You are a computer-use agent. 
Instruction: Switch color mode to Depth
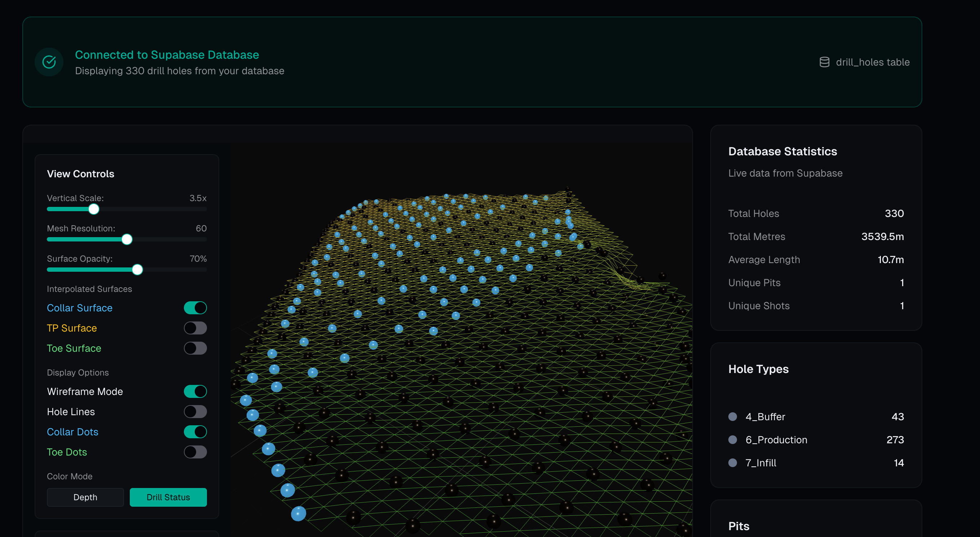(x=85, y=497)
